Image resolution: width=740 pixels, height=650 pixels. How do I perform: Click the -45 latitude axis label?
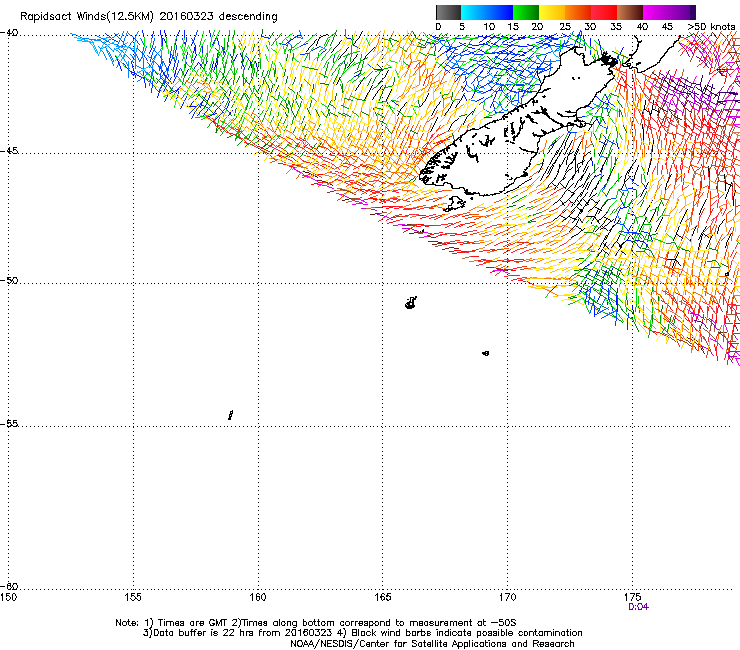point(9,151)
